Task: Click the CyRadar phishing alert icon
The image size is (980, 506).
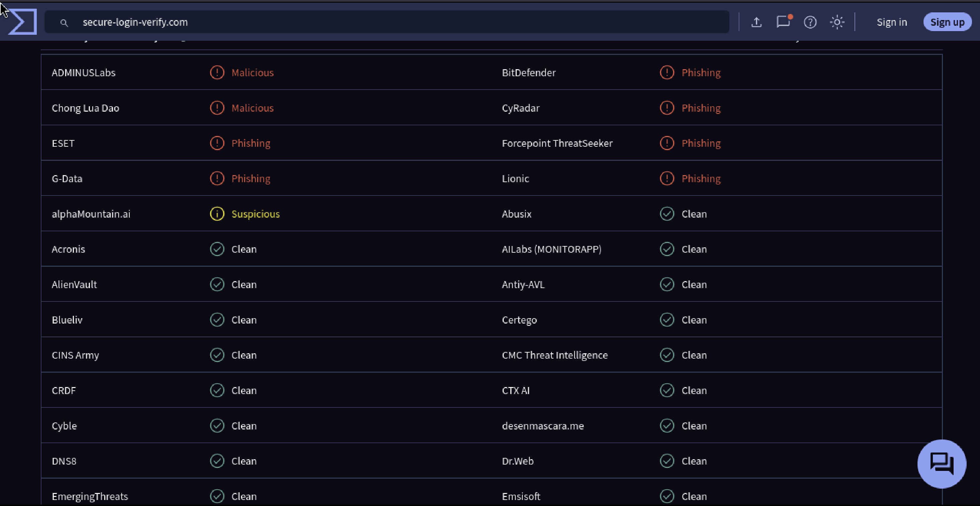Action: click(x=667, y=108)
